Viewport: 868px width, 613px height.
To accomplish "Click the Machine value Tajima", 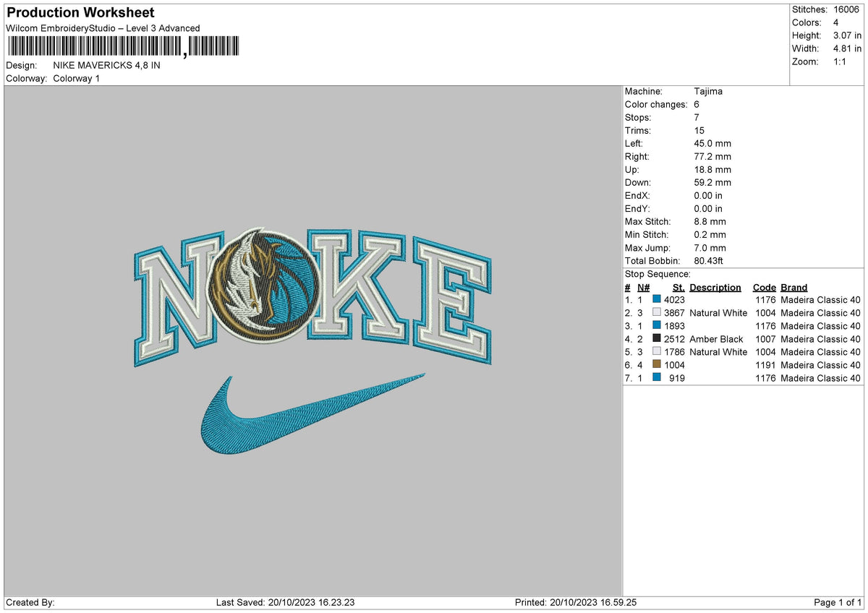I will pos(708,91).
